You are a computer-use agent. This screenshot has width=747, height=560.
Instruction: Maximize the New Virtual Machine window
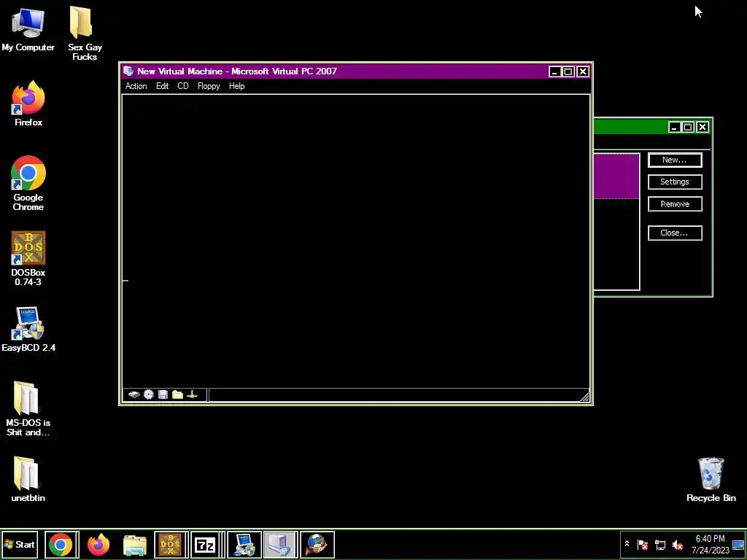(x=568, y=71)
